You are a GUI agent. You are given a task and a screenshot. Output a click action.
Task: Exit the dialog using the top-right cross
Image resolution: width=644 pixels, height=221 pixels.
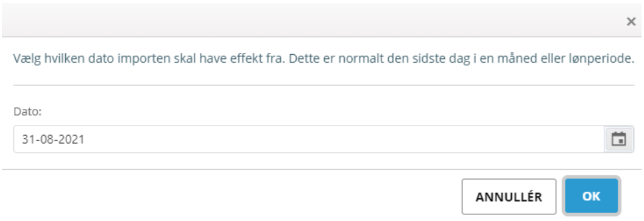pyautogui.click(x=631, y=22)
